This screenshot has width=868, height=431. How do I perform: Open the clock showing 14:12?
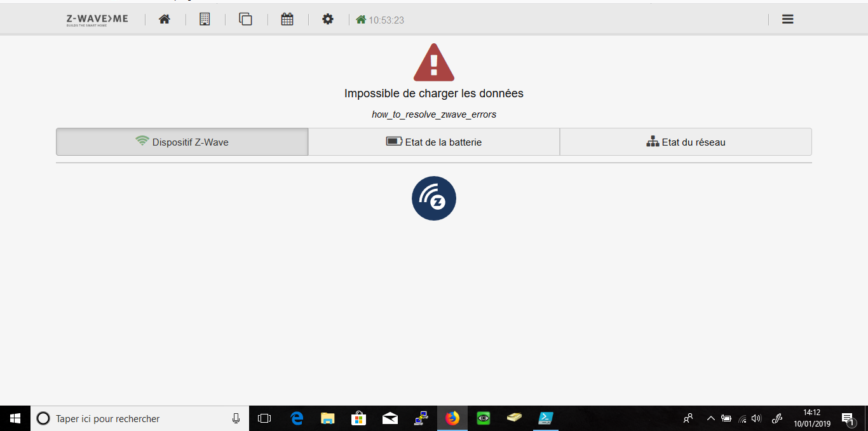(812, 418)
